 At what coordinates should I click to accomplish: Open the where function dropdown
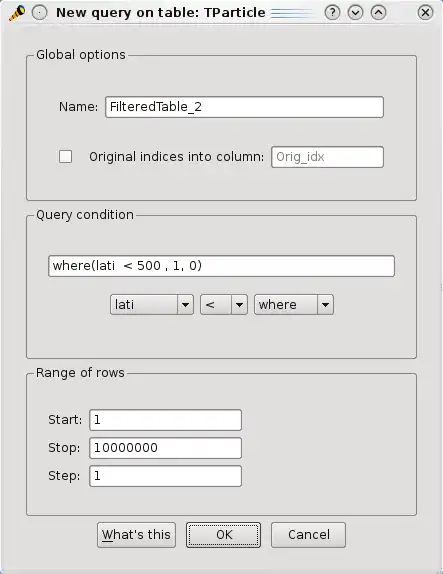[294, 305]
